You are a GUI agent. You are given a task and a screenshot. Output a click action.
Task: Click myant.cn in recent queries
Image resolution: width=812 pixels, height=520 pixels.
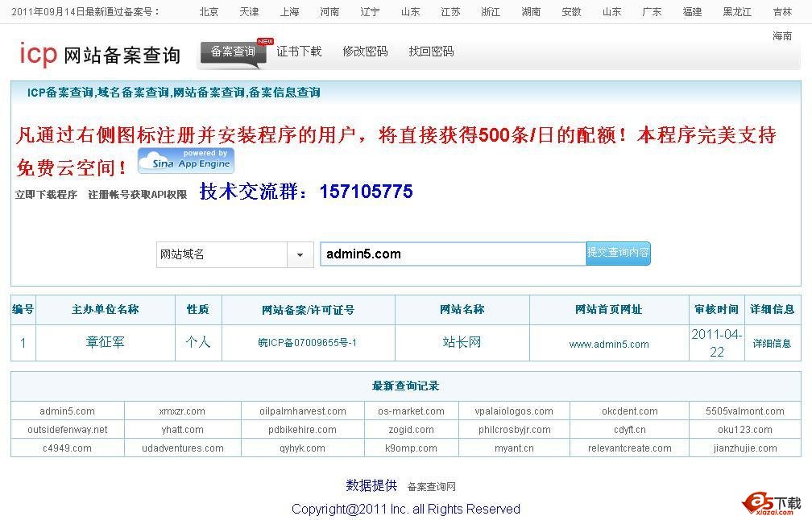click(x=514, y=448)
